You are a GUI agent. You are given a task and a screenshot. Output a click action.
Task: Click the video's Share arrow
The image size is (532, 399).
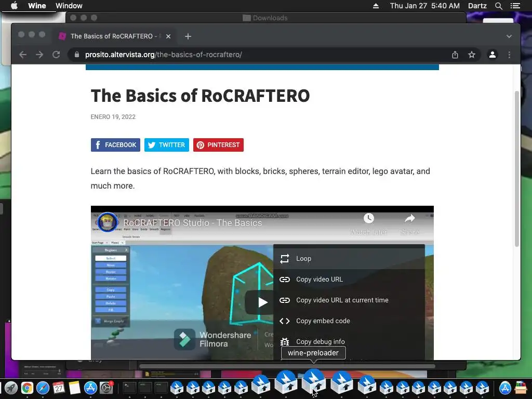coord(410,224)
